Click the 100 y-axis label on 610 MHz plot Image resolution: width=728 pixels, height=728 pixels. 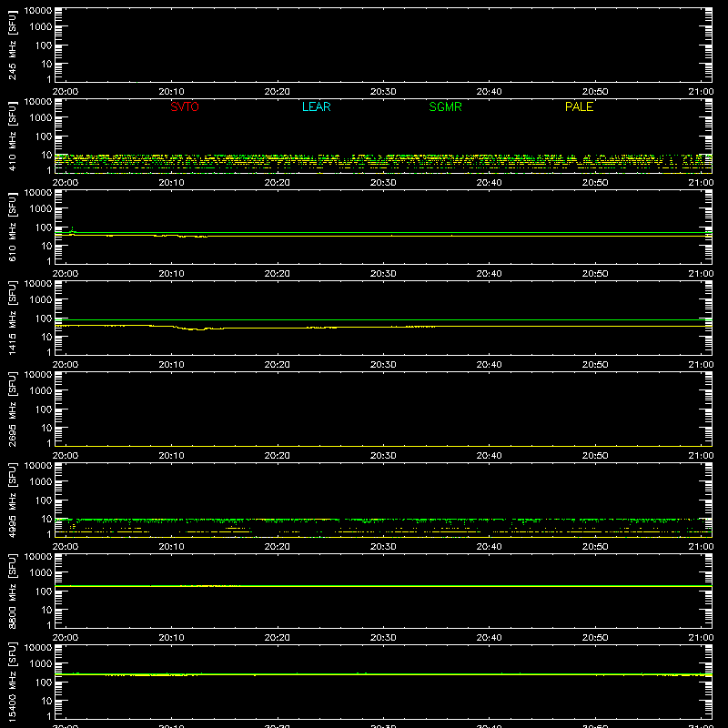pos(44,227)
